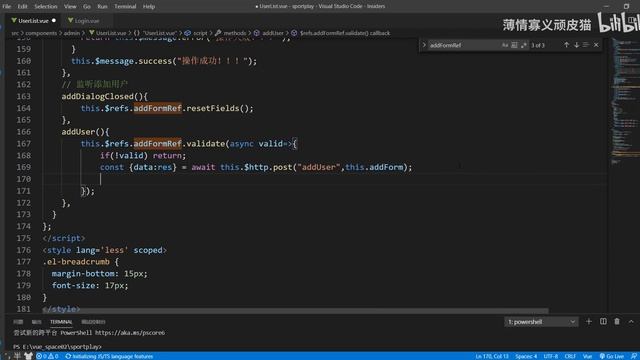The height and width of the screenshot is (360, 640).
Task: Click '$http.post' call on line 169
Action: click(268, 167)
